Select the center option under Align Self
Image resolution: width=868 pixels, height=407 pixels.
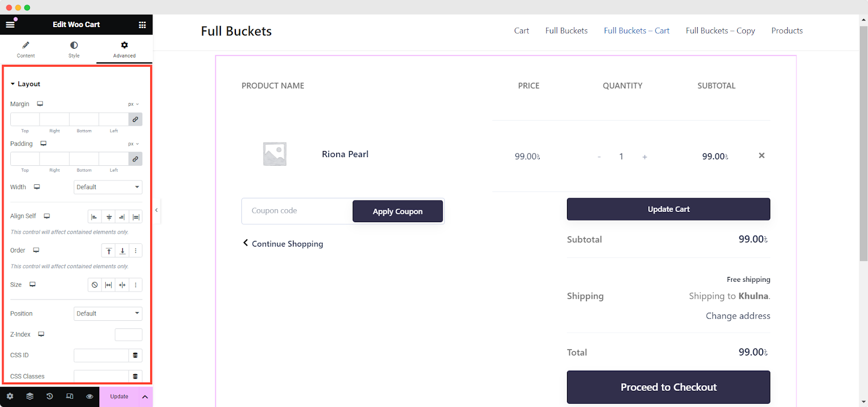point(108,216)
